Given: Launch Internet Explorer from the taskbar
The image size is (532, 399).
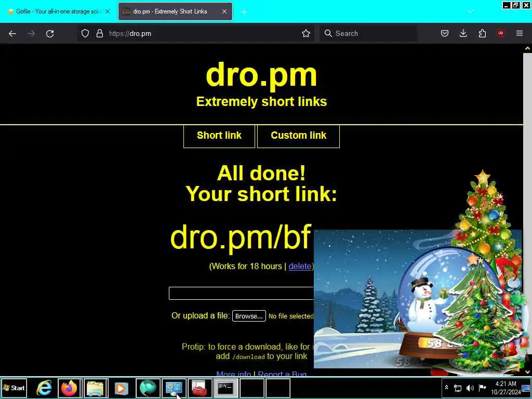Looking at the screenshot, I should [44, 388].
